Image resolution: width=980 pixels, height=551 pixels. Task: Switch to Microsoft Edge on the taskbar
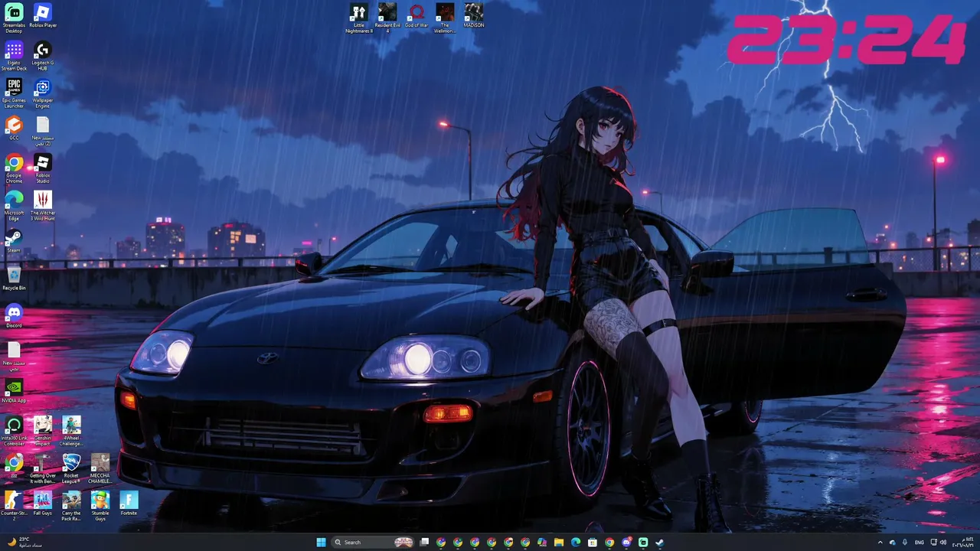pyautogui.click(x=576, y=543)
